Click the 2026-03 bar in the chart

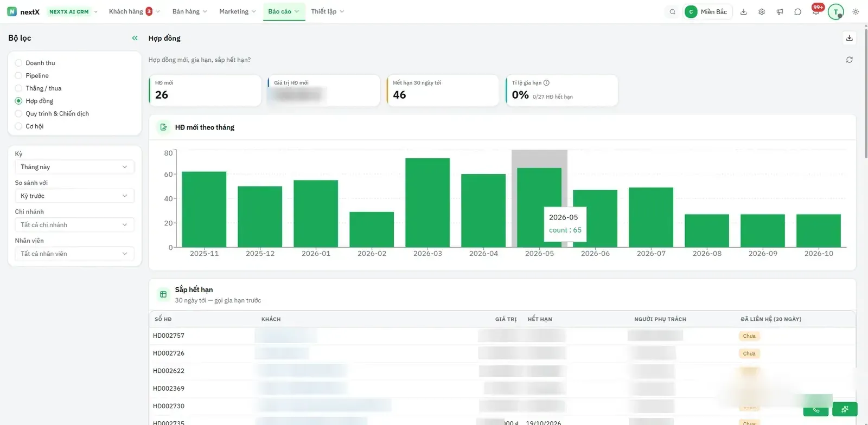point(427,203)
